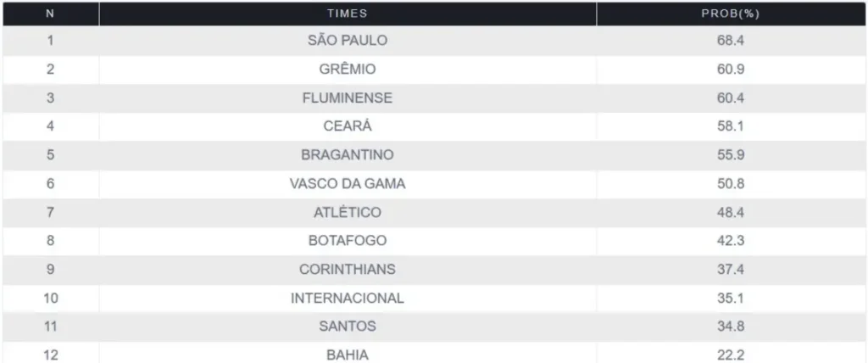Select VASCO DA GAMA in the list
868x363 pixels.
pos(347,184)
